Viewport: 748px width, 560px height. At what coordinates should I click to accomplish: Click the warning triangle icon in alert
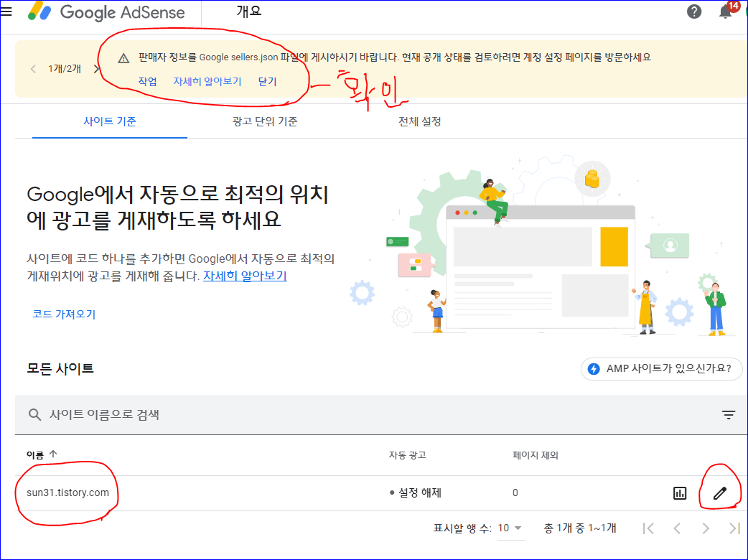coord(123,58)
